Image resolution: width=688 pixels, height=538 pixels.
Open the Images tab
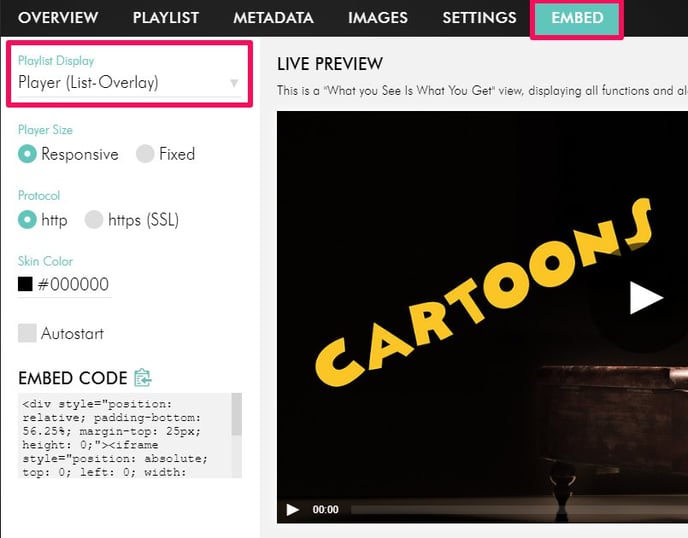point(377,18)
